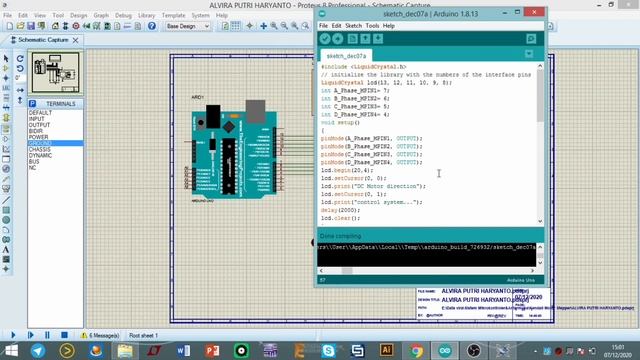Screen dimensions: 640x360
Task: Save the Proteus project
Action: 31,26
